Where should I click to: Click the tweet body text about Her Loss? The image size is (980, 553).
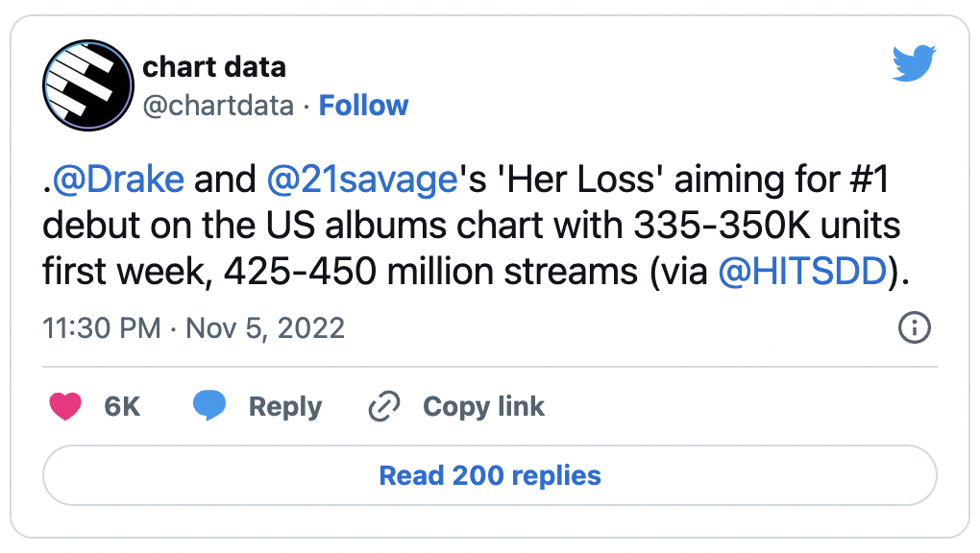point(476,226)
